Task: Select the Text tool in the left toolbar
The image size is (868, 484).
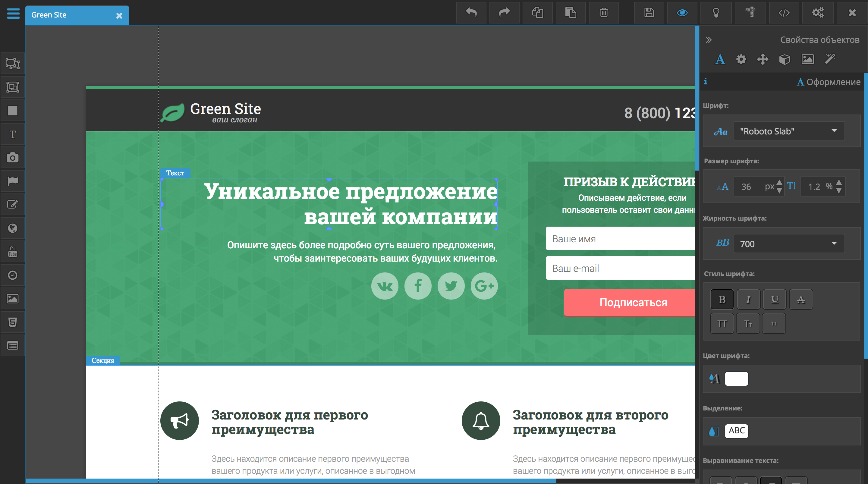Action: coord(12,134)
